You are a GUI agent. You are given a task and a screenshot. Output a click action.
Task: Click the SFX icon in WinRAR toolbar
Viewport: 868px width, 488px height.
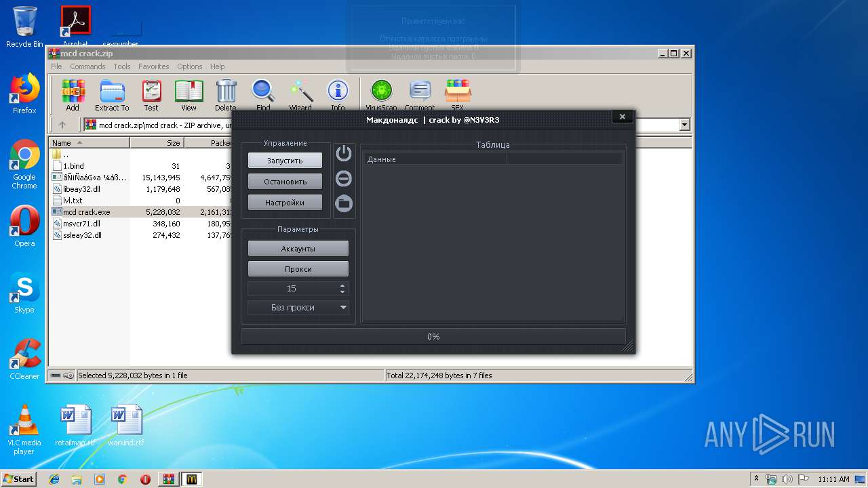(x=458, y=95)
